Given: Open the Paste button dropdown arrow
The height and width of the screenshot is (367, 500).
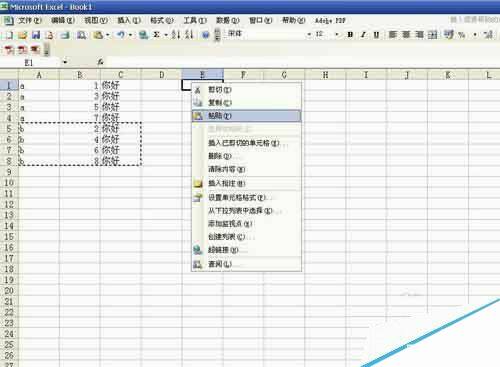Looking at the screenshot, I should coord(108,35).
